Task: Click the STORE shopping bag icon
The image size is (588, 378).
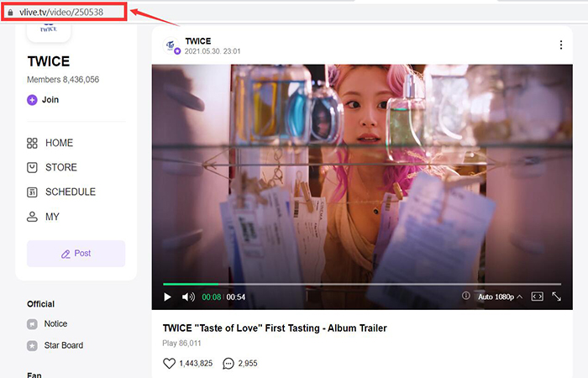Action: (x=32, y=168)
